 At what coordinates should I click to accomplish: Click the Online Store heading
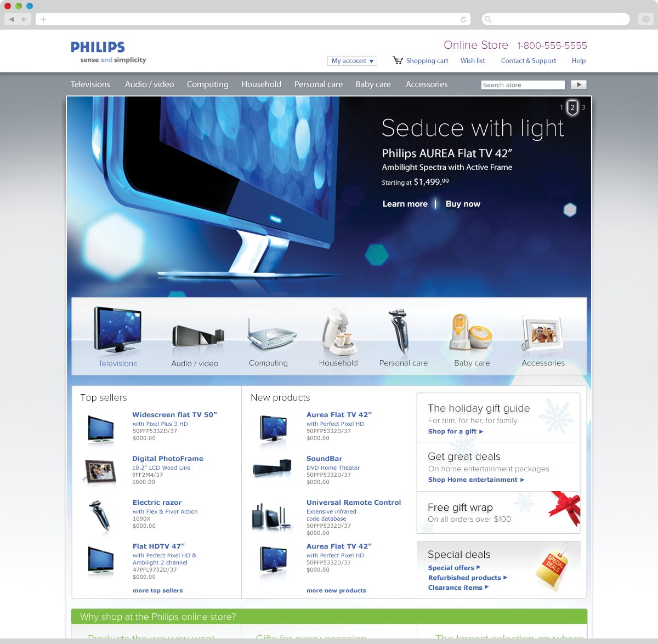(476, 45)
